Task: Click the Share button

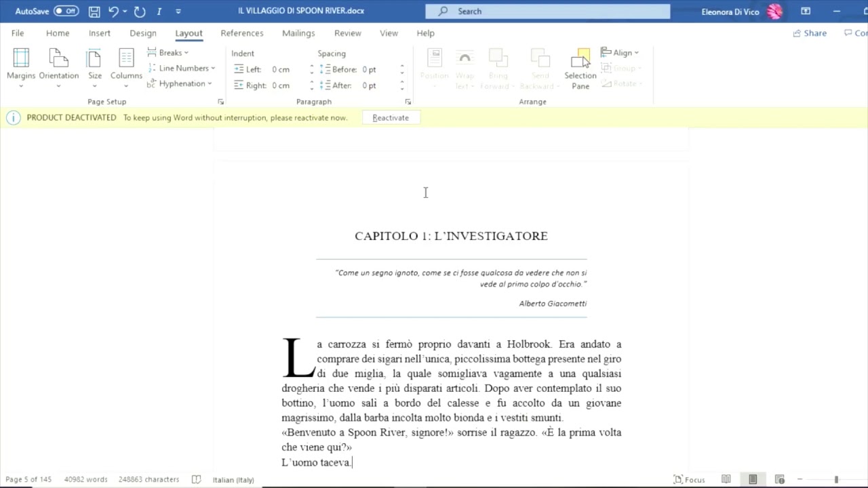Action: pos(810,33)
